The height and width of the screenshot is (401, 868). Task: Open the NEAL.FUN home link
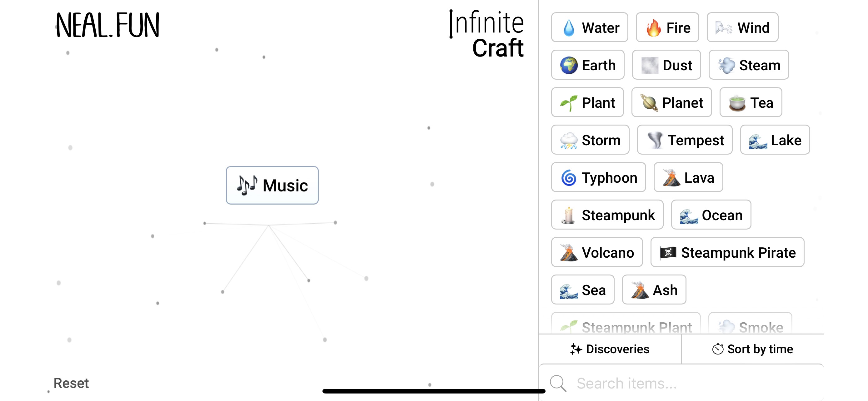[x=107, y=25]
